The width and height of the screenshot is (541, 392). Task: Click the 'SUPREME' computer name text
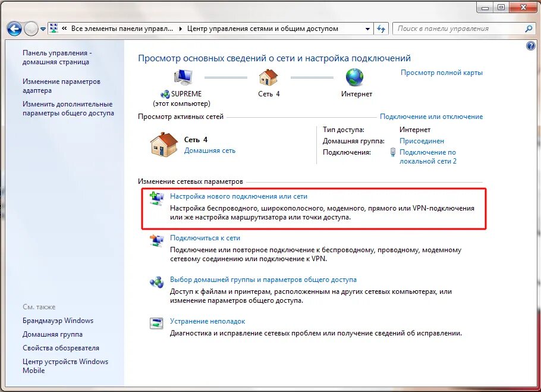[186, 94]
